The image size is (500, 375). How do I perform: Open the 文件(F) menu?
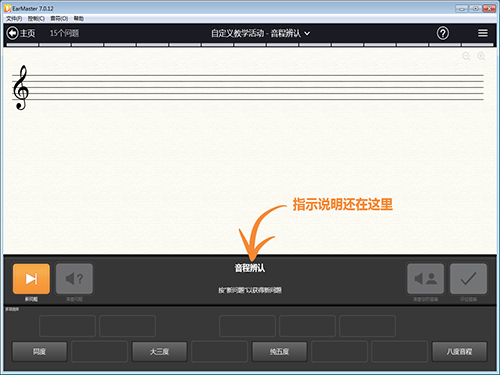click(x=14, y=18)
